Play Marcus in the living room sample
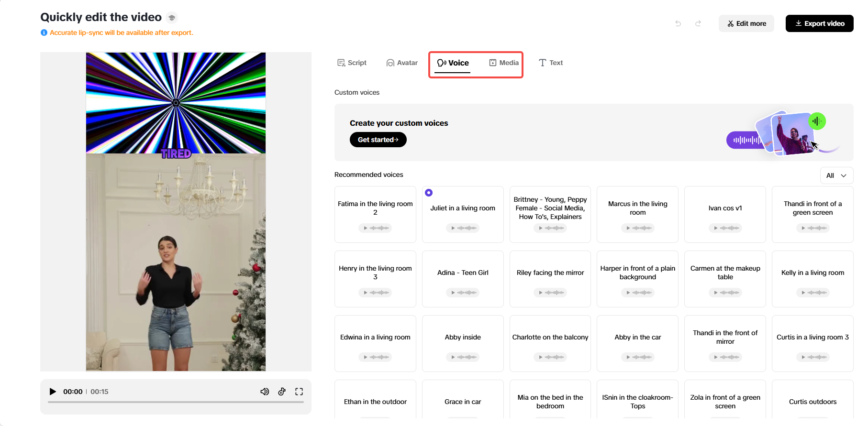868x426 pixels. point(638,228)
